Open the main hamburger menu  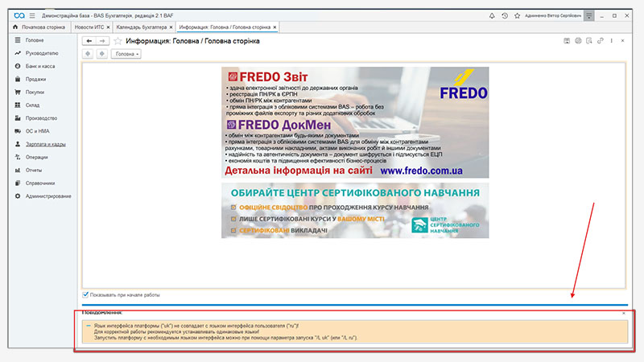(32, 15)
